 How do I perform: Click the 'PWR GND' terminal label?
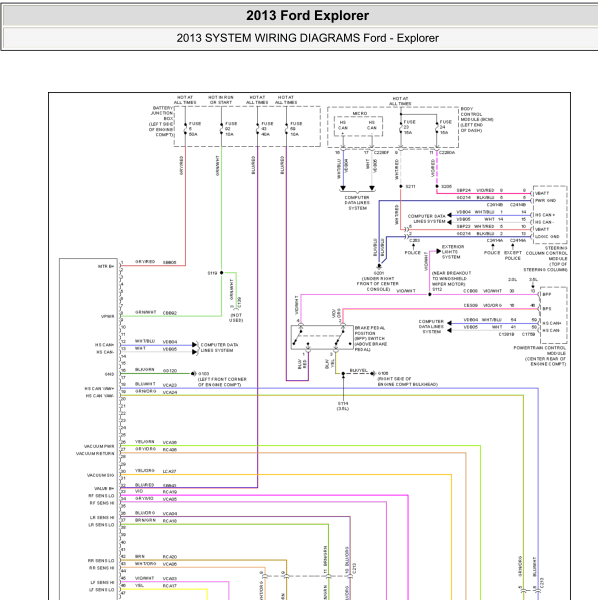tap(546, 201)
